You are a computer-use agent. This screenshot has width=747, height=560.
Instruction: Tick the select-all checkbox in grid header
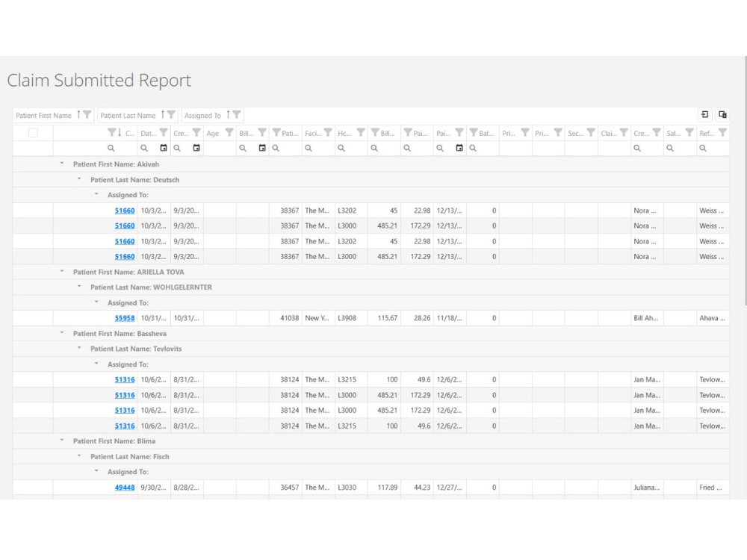(33, 133)
